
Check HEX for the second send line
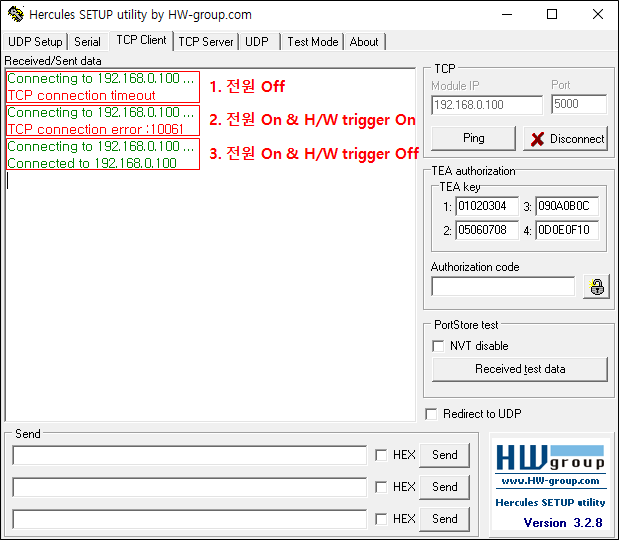click(381, 487)
